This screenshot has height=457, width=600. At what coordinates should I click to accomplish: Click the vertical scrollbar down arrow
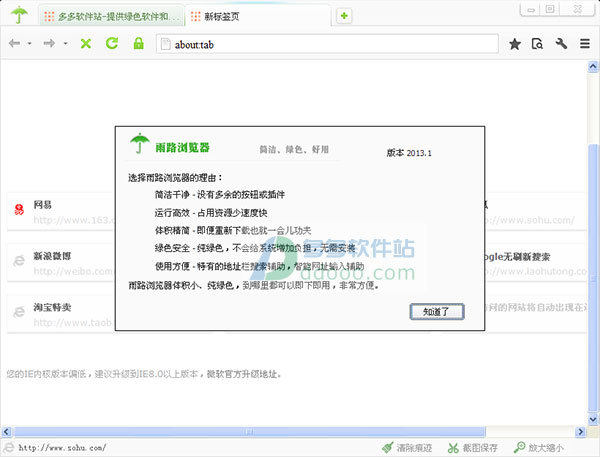tap(593, 419)
